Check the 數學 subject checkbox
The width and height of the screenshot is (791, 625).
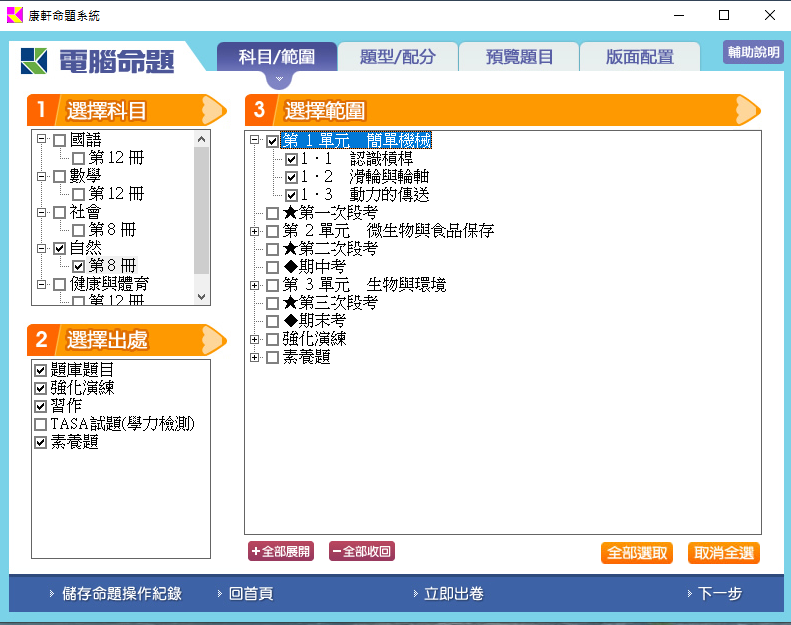tap(60, 177)
